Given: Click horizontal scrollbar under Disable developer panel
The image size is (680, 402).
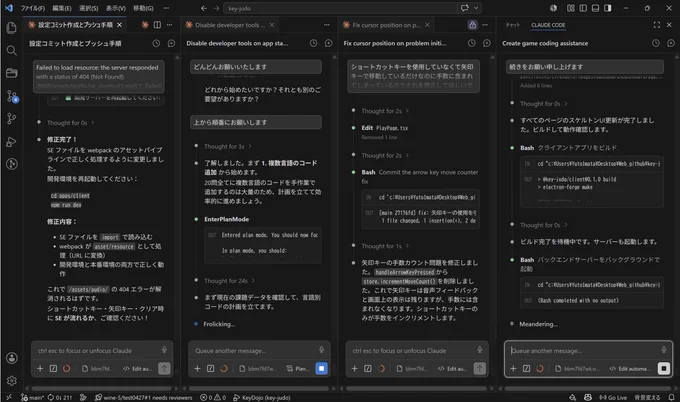Looking at the screenshot, I should [258, 388].
